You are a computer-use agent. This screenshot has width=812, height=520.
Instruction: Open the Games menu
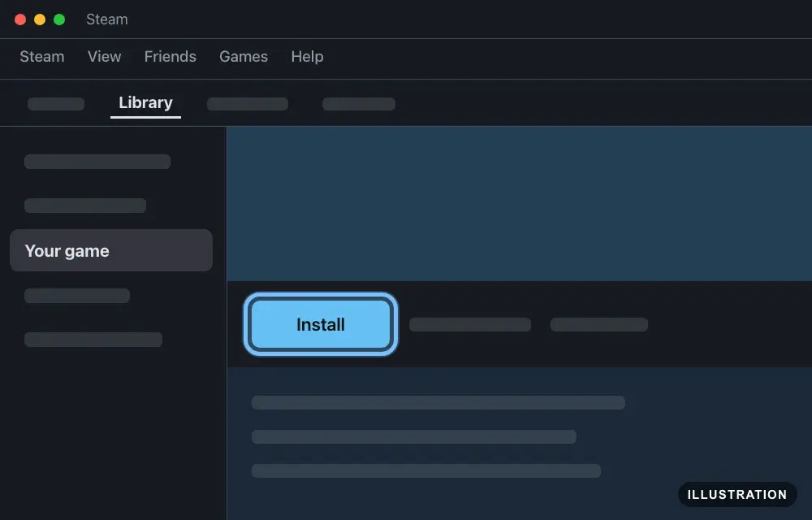244,56
